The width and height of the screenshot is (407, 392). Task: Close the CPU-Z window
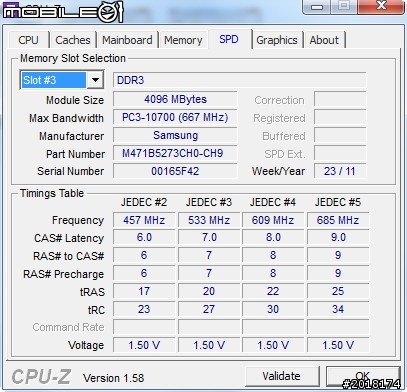(381, 7)
